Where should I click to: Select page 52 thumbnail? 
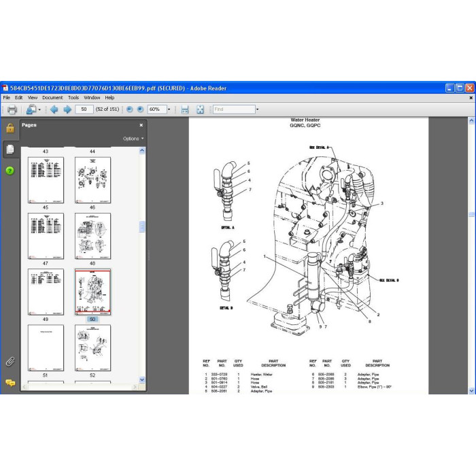[x=92, y=348]
